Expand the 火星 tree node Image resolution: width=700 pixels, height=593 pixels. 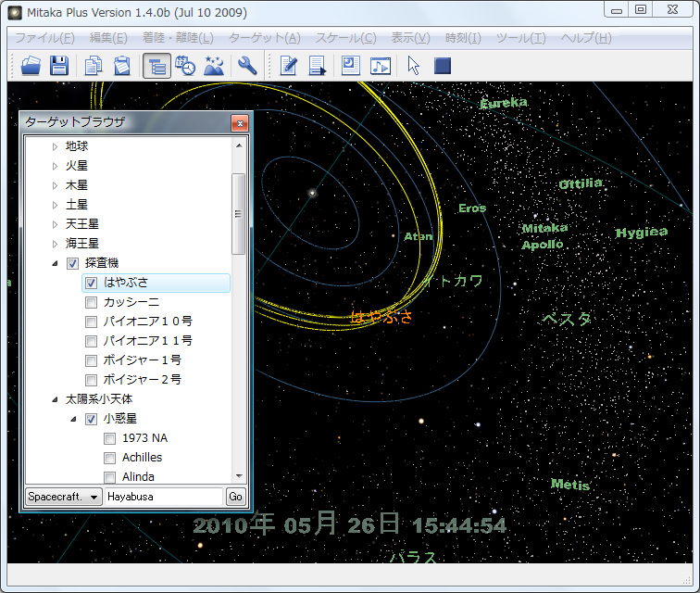point(55,166)
